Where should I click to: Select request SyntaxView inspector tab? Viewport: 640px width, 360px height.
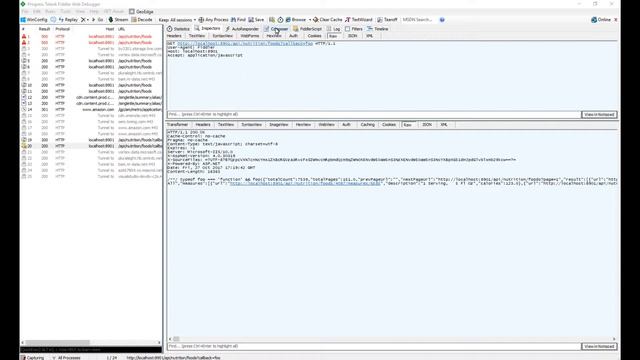222,36
